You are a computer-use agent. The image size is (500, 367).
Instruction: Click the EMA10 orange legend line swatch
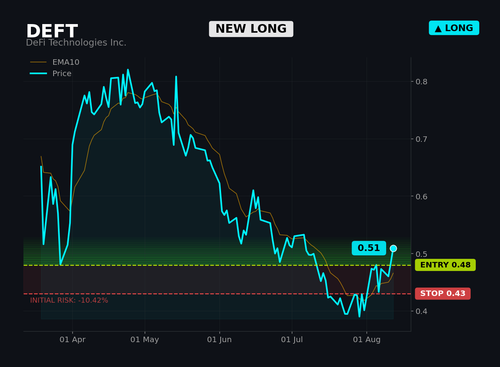(38, 62)
